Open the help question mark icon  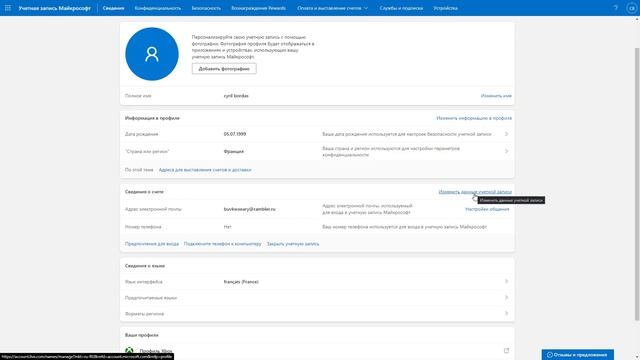point(616,8)
